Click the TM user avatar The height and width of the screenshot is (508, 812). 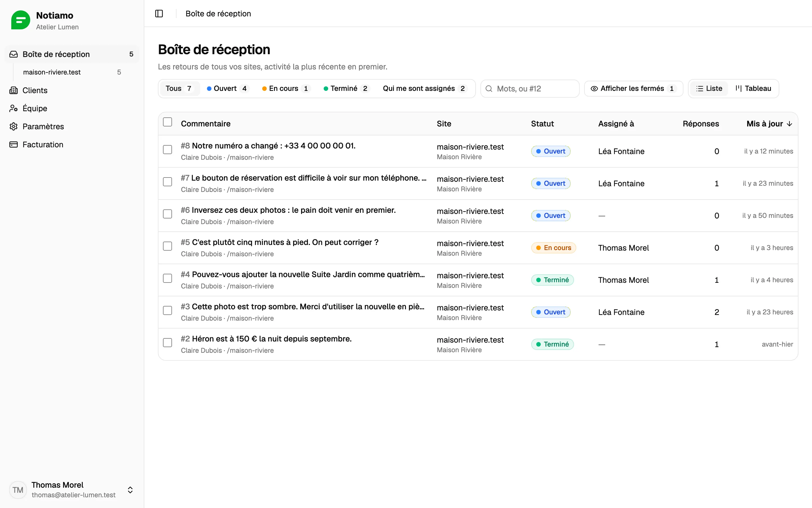click(18, 490)
